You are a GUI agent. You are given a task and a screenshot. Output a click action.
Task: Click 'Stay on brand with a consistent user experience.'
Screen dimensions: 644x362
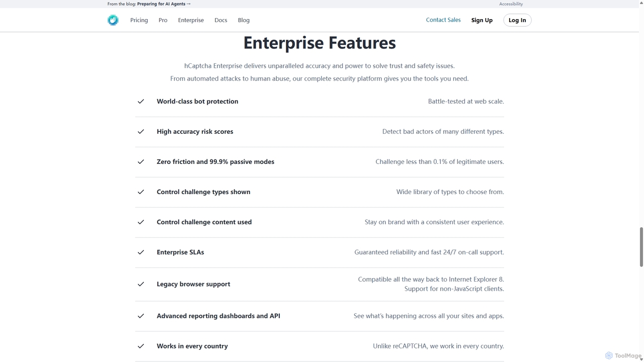[434, 222]
